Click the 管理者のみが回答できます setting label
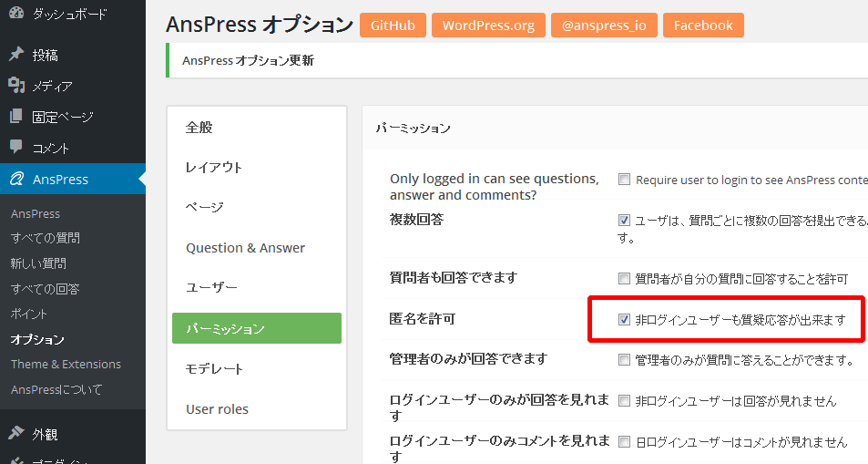Viewport: 868px width, 464px height. click(x=468, y=358)
